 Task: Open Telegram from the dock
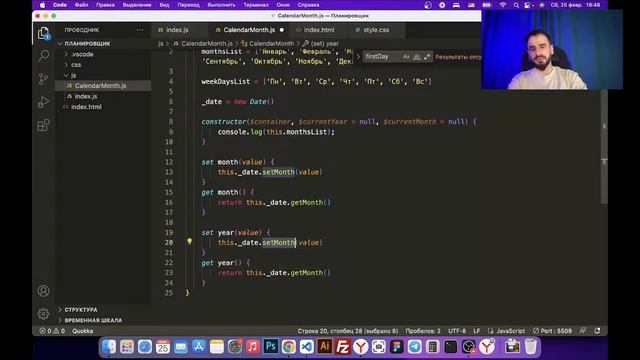pyautogui.click(x=414, y=347)
